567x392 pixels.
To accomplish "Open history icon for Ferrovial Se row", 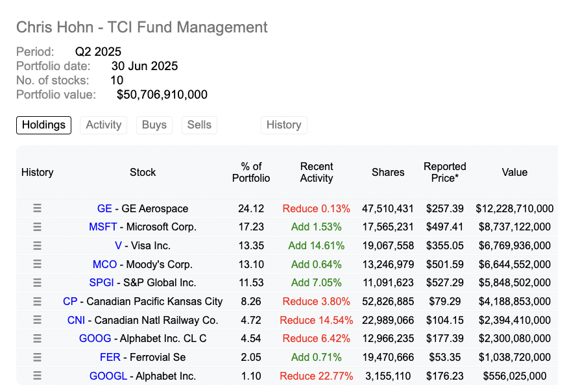I will 37,358.
